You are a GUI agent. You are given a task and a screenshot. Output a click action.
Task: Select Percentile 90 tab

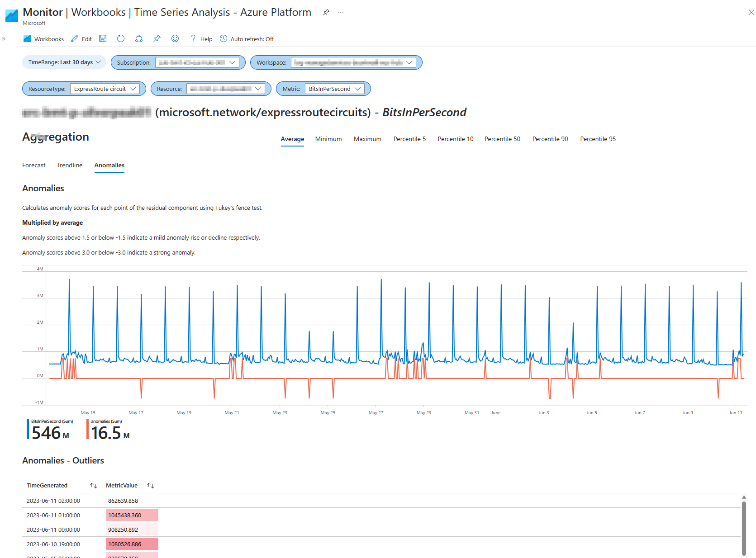pyautogui.click(x=550, y=139)
